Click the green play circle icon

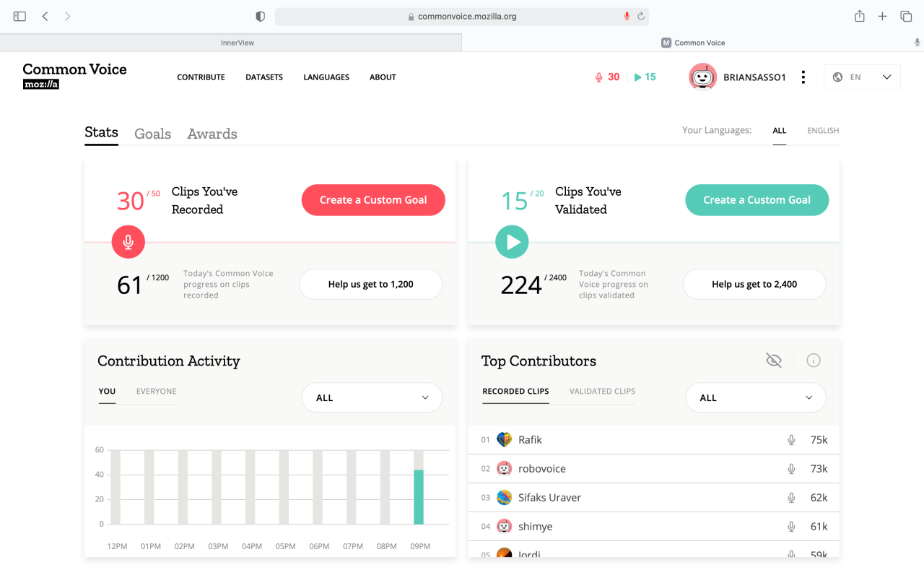[x=512, y=242]
